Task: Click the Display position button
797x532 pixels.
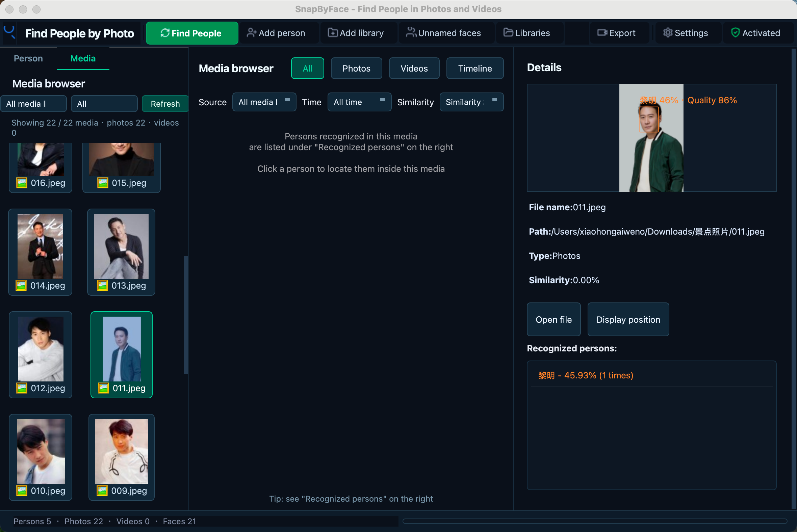Action: [628, 320]
